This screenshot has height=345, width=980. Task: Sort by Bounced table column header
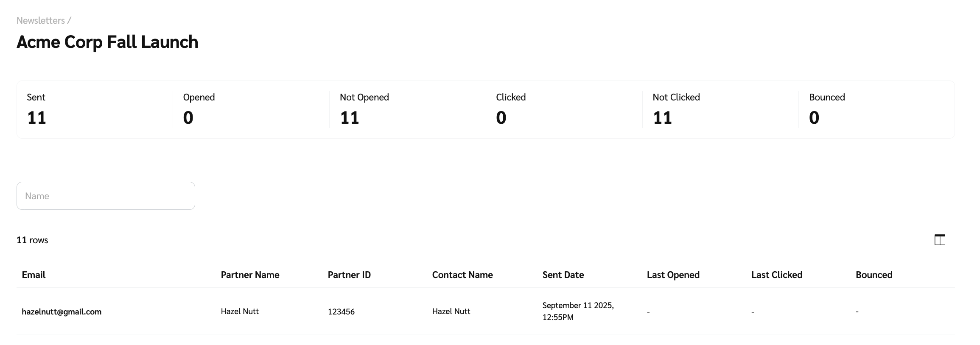click(x=874, y=275)
